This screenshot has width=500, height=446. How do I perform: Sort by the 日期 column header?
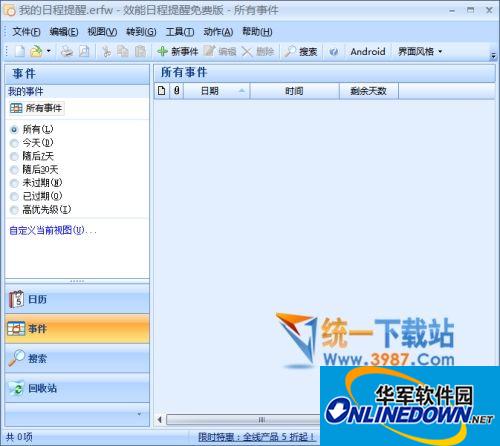(x=217, y=91)
